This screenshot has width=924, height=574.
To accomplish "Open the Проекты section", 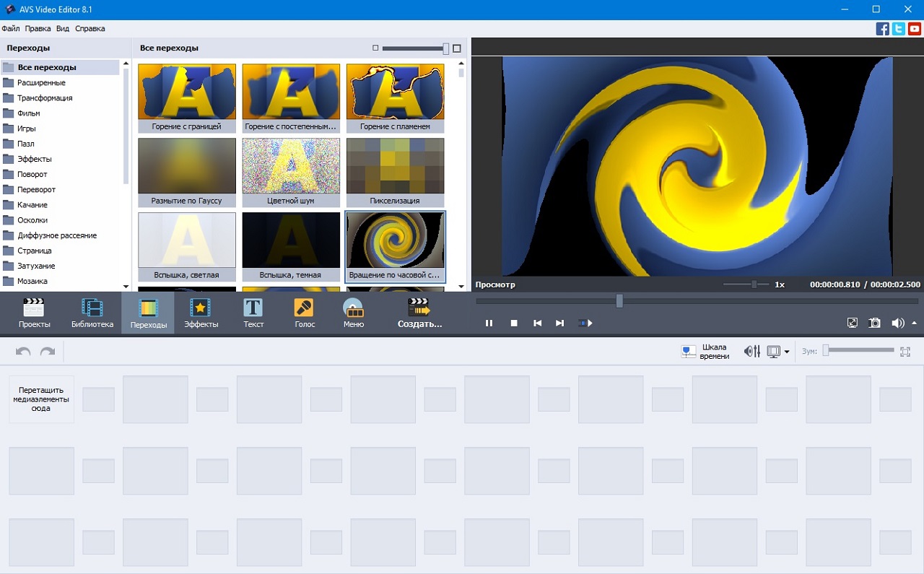I will pyautogui.click(x=34, y=313).
